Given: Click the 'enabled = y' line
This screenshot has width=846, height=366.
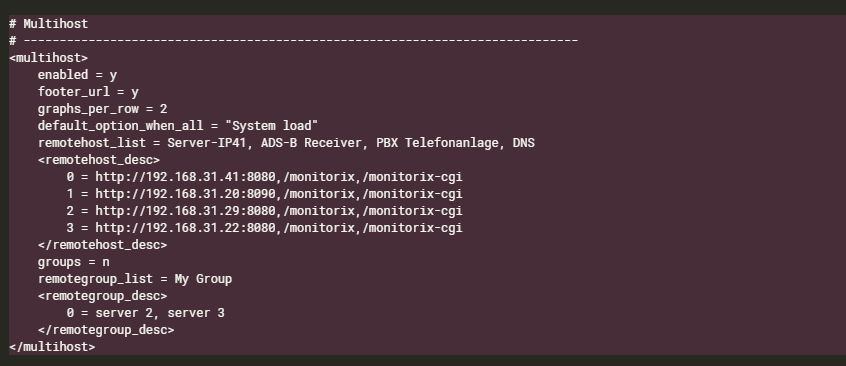Looking at the screenshot, I should tap(77, 74).
